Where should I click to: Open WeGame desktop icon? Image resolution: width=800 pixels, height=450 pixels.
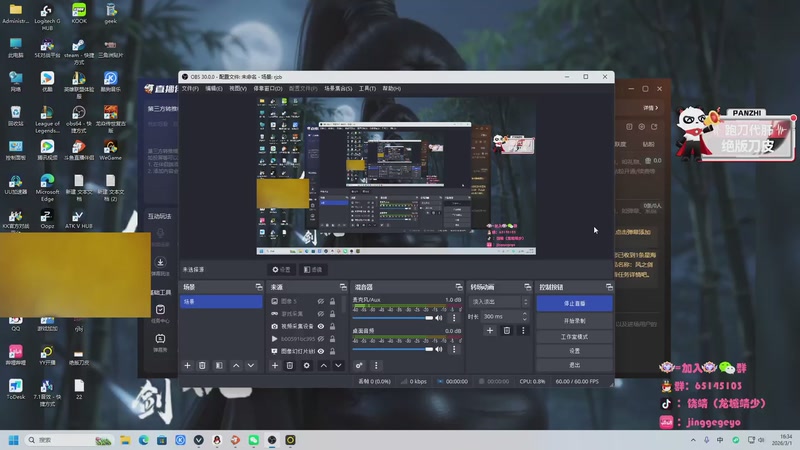tap(111, 150)
